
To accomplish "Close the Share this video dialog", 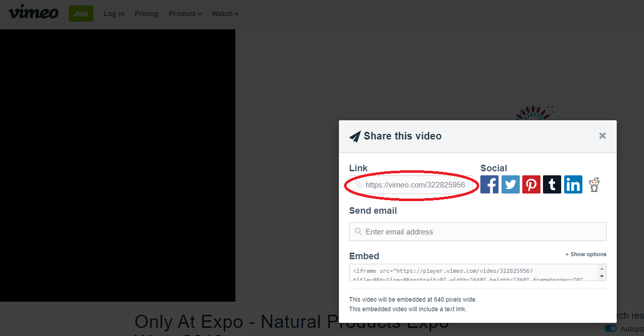I will (x=602, y=135).
